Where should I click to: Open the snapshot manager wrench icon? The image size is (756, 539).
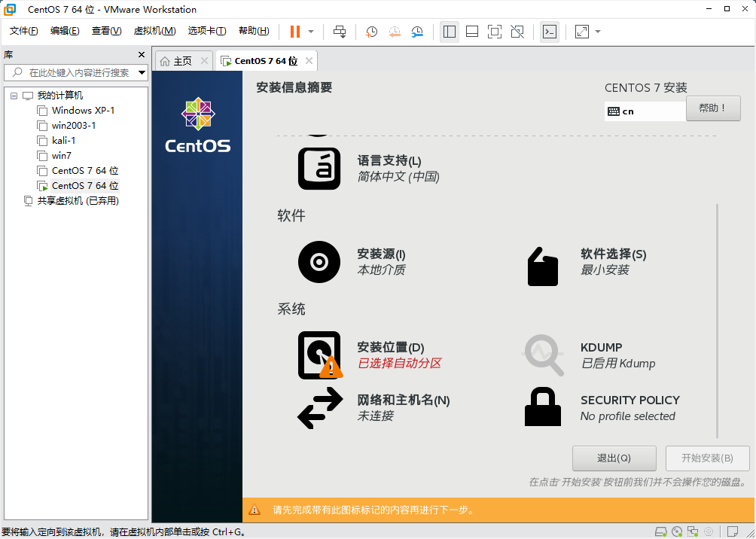pyautogui.click(x=417, y=32)
